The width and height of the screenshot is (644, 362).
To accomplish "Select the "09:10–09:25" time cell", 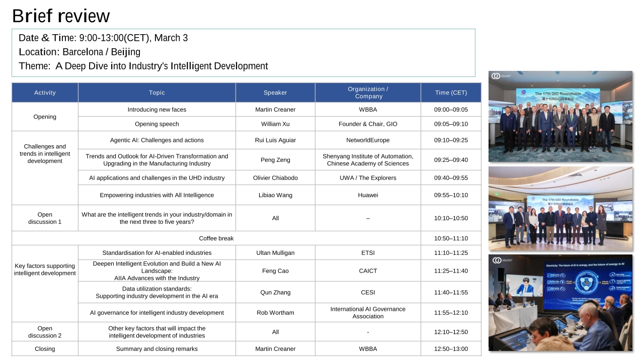I will coord(451,140).
